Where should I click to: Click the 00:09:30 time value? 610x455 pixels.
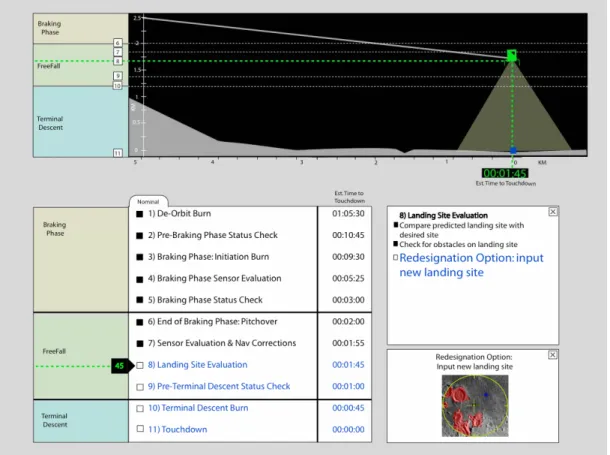[x=348, y=257]
